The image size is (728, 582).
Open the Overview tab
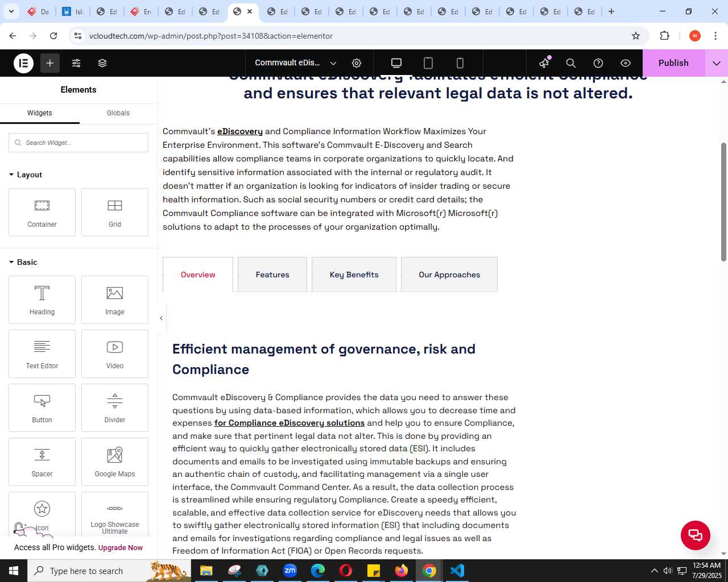point(198,275)
